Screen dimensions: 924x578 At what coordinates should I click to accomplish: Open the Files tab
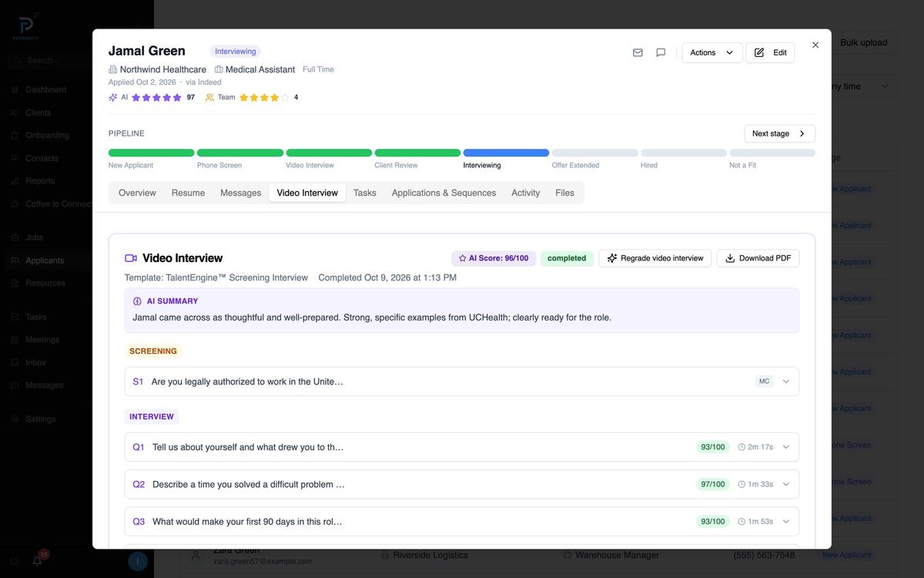pyautogui.click(x=564, y=193)
